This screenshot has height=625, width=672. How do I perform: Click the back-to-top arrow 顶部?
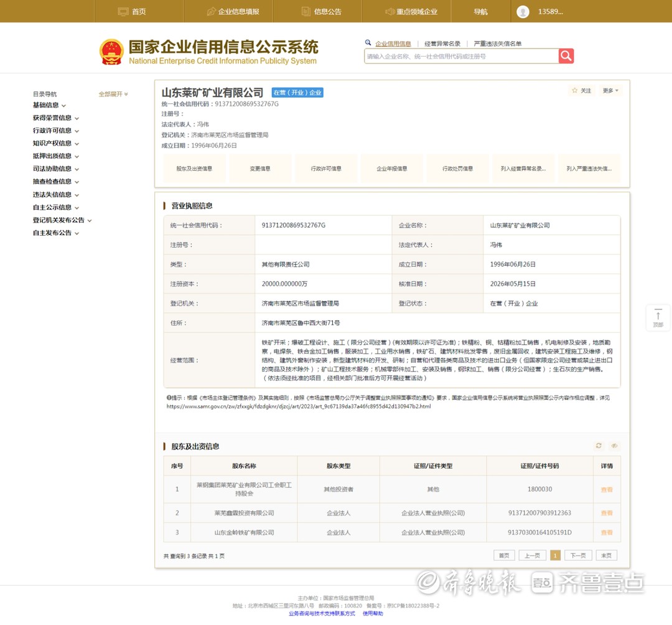click(658, 317)
